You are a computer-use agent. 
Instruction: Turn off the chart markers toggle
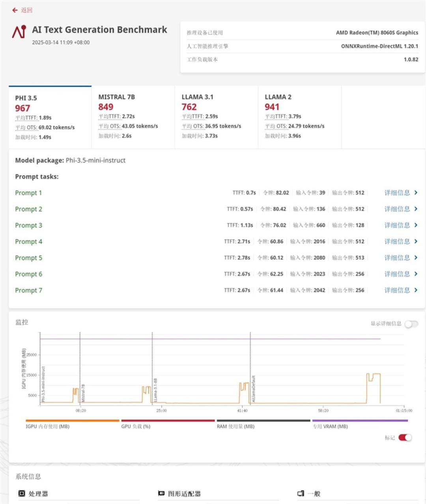click(405, 437)
